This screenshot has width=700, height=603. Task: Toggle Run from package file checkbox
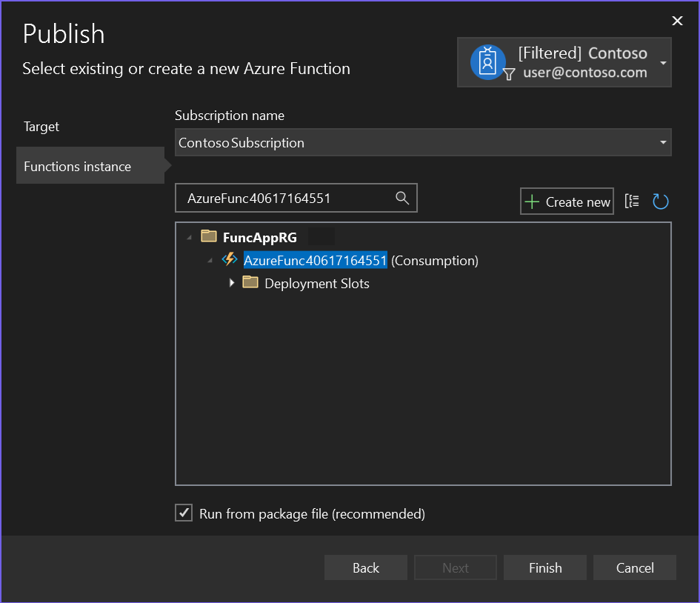tap(184, 513)
